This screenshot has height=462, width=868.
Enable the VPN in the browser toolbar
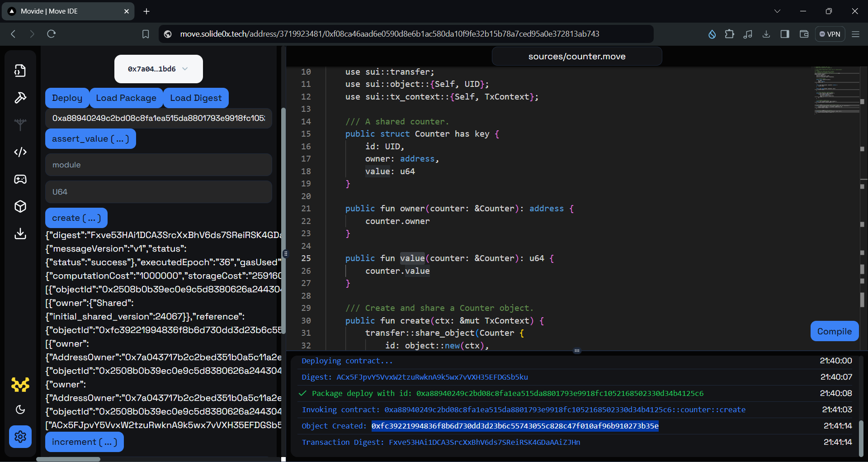(830, 33)
